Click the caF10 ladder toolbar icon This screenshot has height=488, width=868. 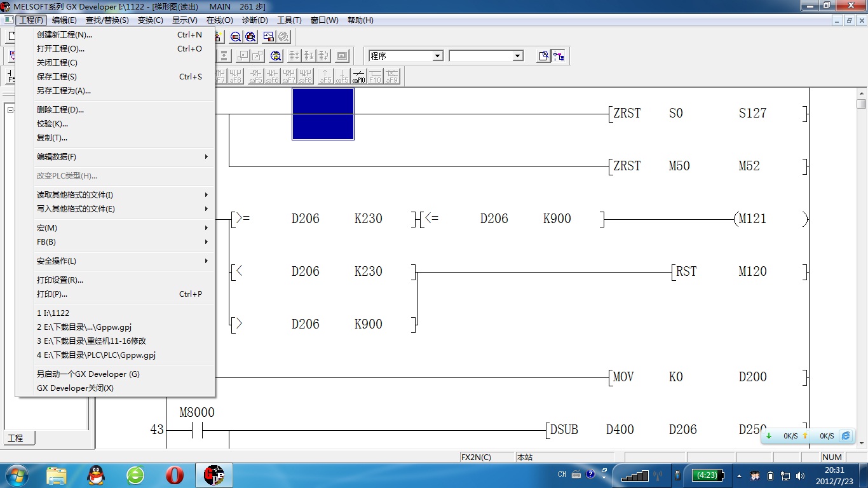point(358,76)
